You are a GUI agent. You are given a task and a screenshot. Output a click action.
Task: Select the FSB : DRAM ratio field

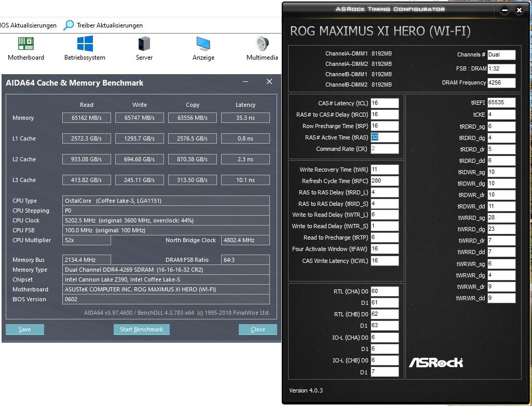click(501, 68)
